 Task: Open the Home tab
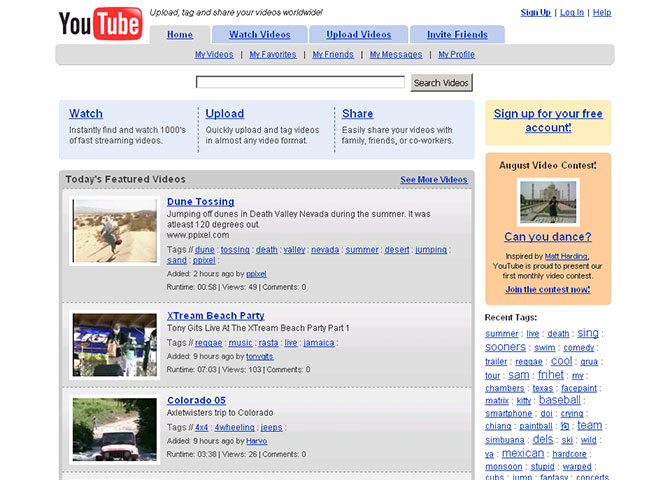[180, 35]
